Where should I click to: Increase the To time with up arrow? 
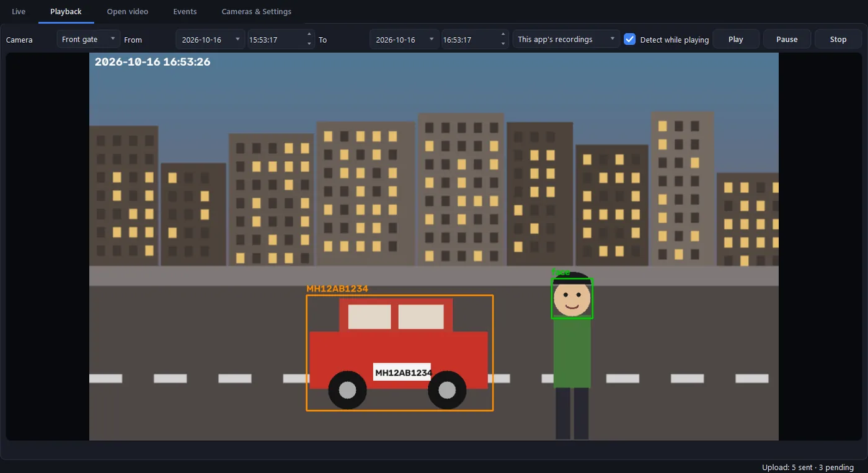pyautogui.click(x=503, y=35)
